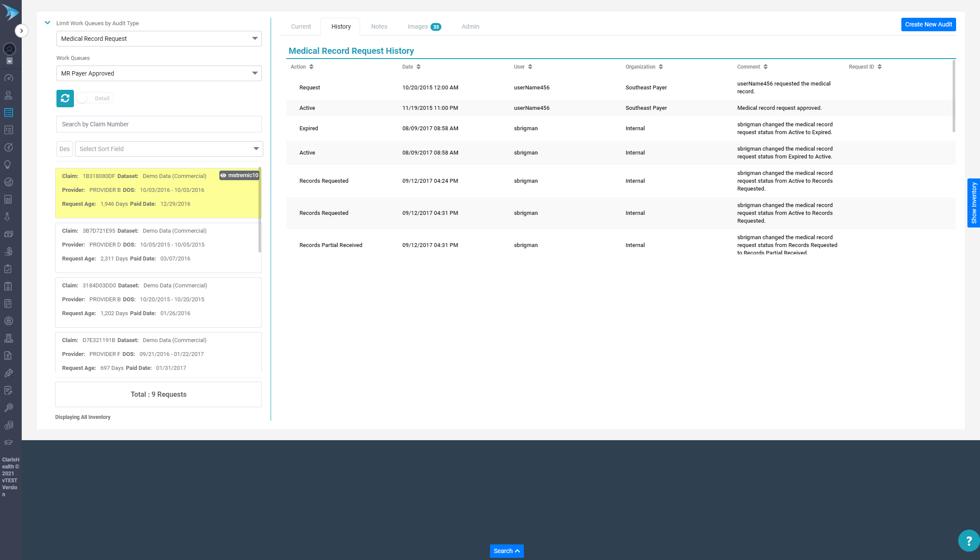This screenshot has height=560, width=980.
Task: Toggle the Des sort direction button
Action: [x=65, y=149]
